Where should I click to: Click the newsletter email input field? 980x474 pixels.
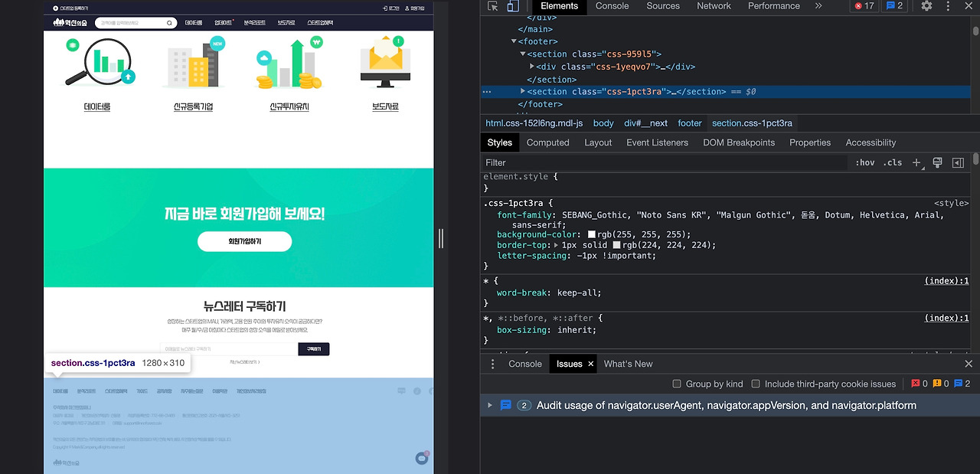[229, 349]
